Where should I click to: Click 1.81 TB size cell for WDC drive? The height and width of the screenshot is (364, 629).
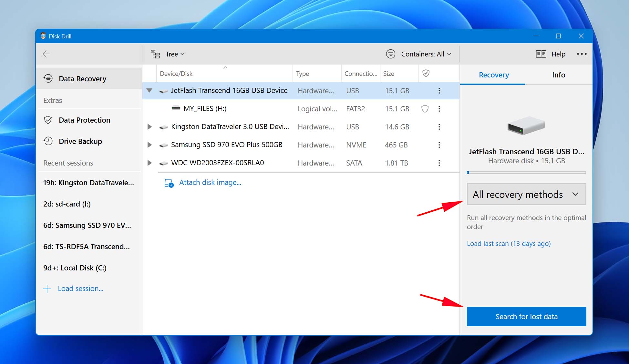point(396,163)
